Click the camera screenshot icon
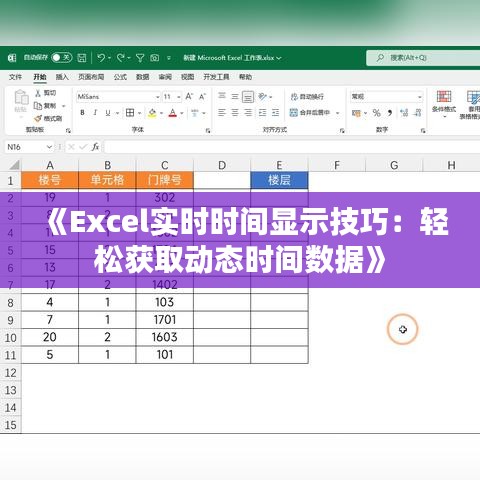Viewport: 480px width, 480px height. coord(155,58)
